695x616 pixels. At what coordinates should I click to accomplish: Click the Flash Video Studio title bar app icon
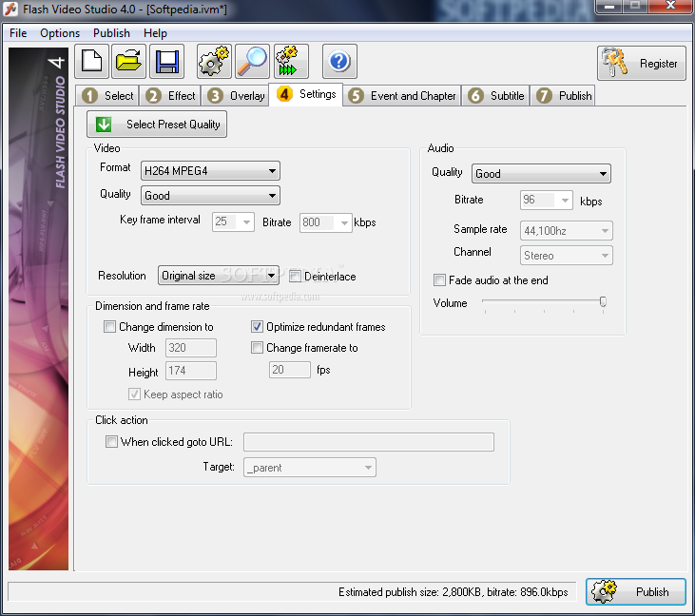pos(10,9)
